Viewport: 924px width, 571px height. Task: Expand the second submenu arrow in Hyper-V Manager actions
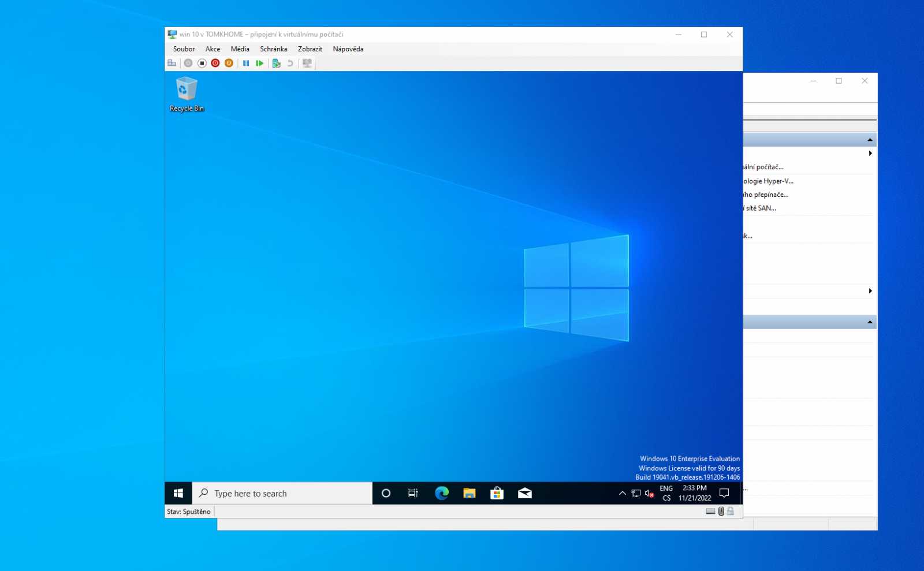coord(870,291)
